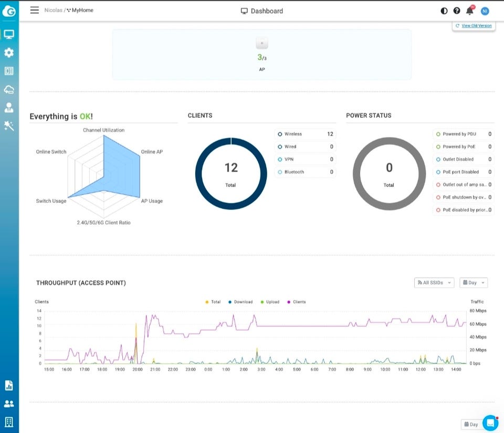Select the PoE disabled by prior... row
This screenshot has width=504, height=433.
coord(464,210)
